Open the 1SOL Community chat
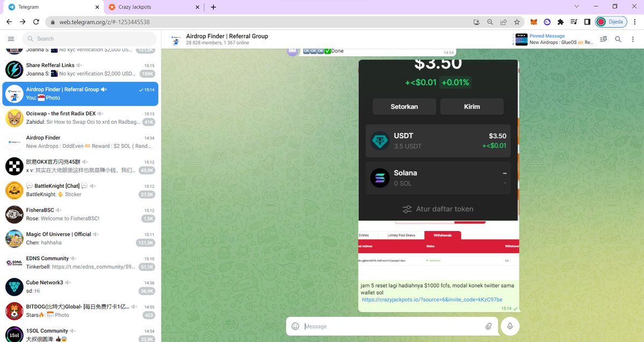The width and height of the screenshot is (644, 342). coord(80,333)
